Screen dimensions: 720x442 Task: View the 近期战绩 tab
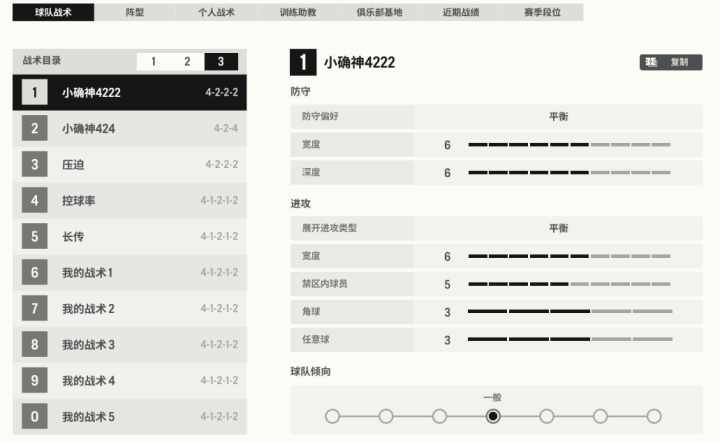point(461,12)
